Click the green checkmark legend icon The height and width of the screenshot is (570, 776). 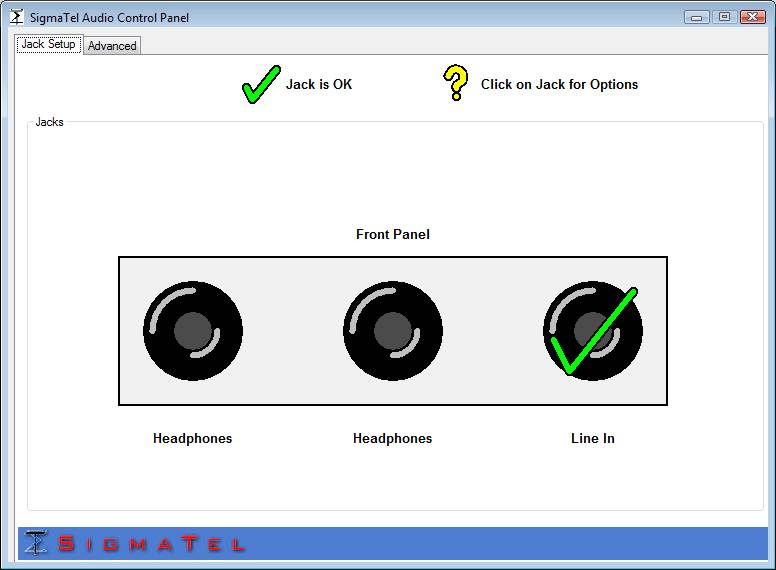tap(261, 84)
